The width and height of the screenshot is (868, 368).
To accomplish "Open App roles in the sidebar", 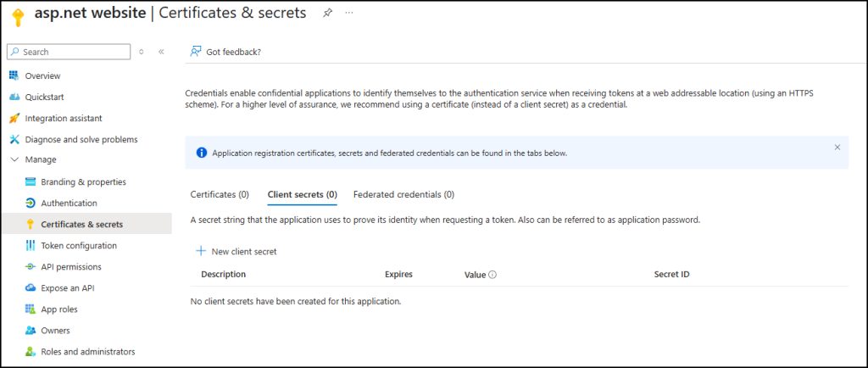I will 59,309.
